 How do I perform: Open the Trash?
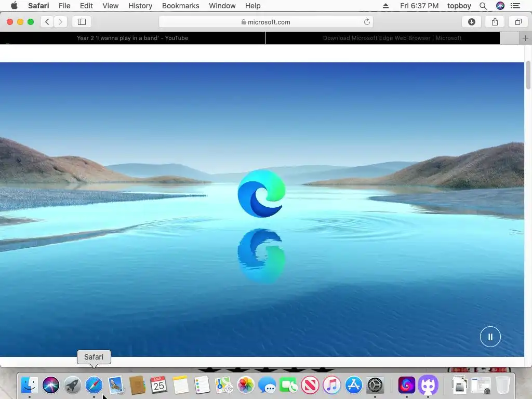tap(503, 385)
